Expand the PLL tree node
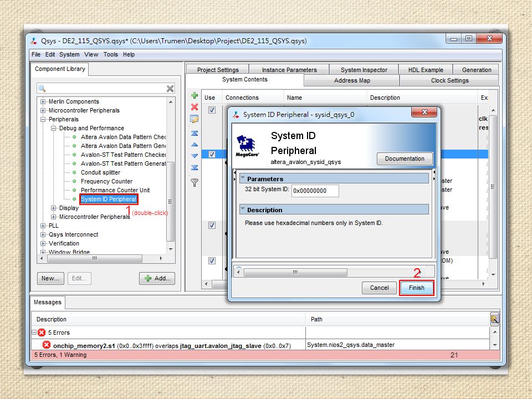 click(43, 226)
